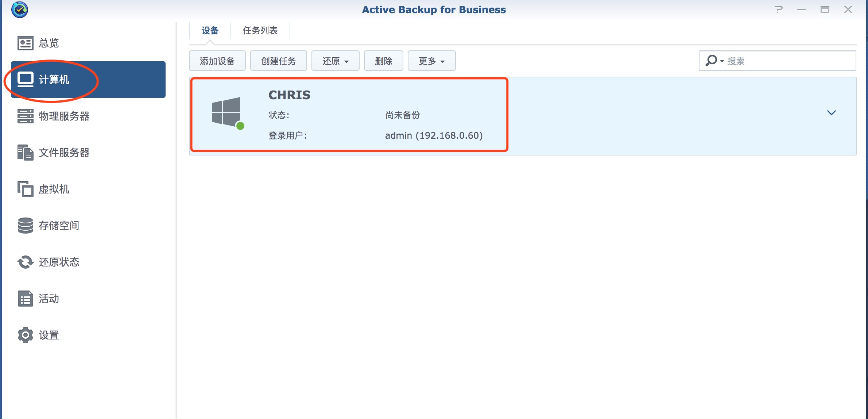Select the CHRIS device name

pyautogui.click(x=290, y=95)
